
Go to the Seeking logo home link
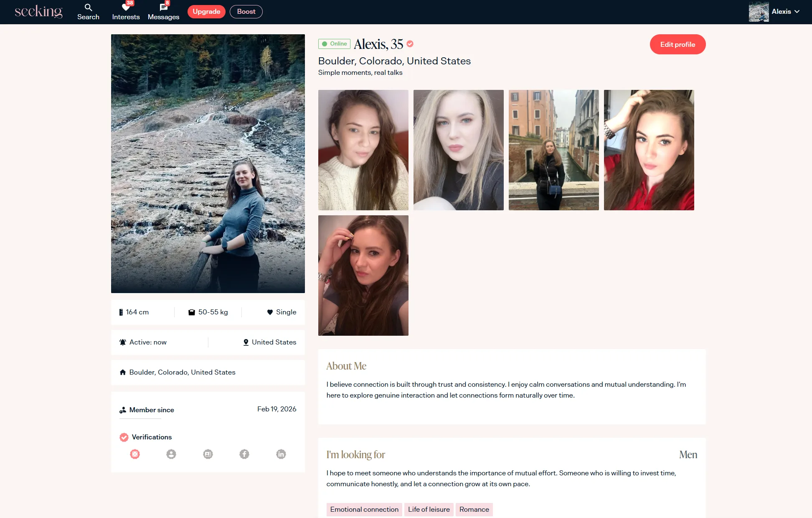pos(38,12)
